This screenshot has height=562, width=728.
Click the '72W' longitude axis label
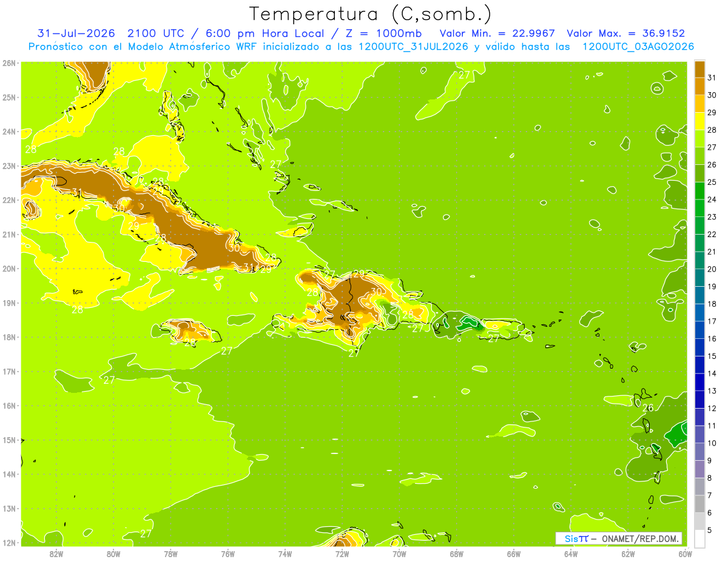coord(342,554)
